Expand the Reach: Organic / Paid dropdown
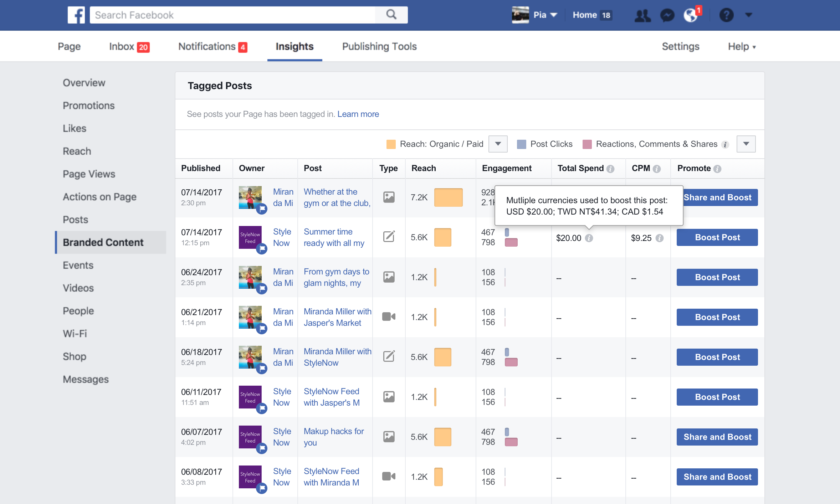 tap(498, 144)
